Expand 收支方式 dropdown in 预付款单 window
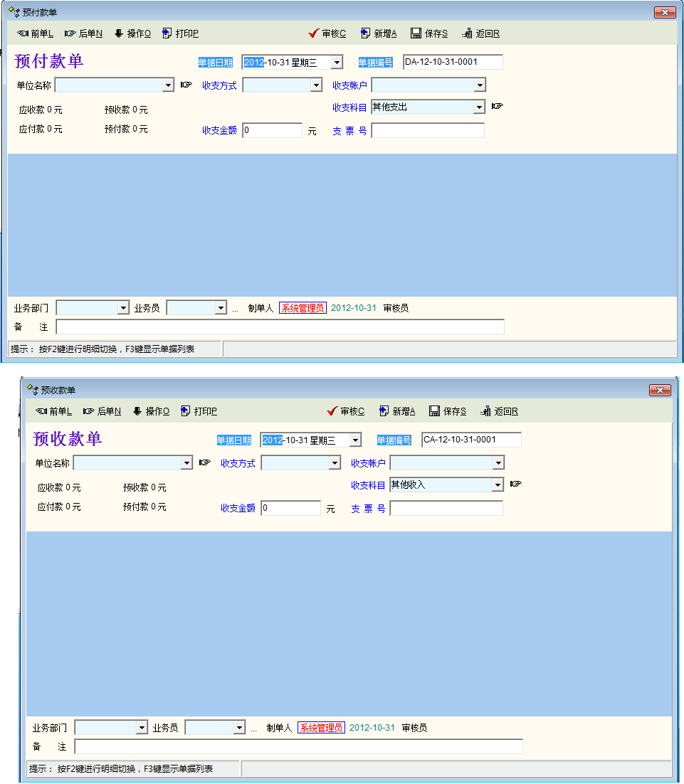This screenshot has height=784, width=684. [317, 85]
